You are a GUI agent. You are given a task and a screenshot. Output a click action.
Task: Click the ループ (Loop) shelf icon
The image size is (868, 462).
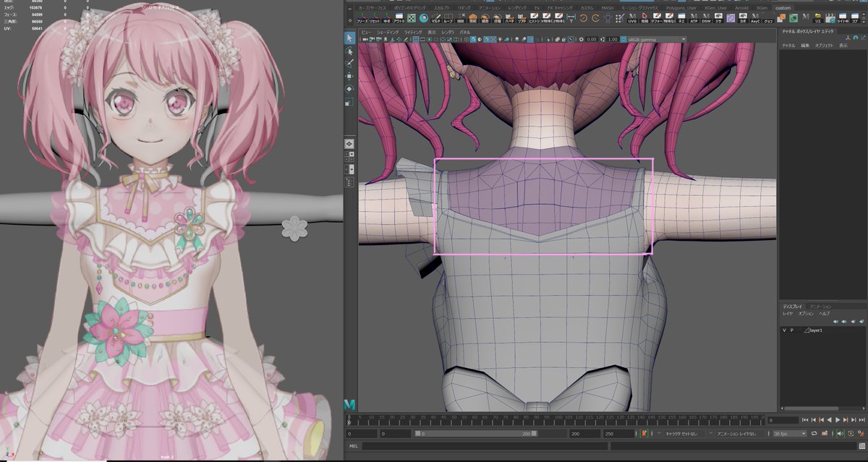tap(448, 18)
